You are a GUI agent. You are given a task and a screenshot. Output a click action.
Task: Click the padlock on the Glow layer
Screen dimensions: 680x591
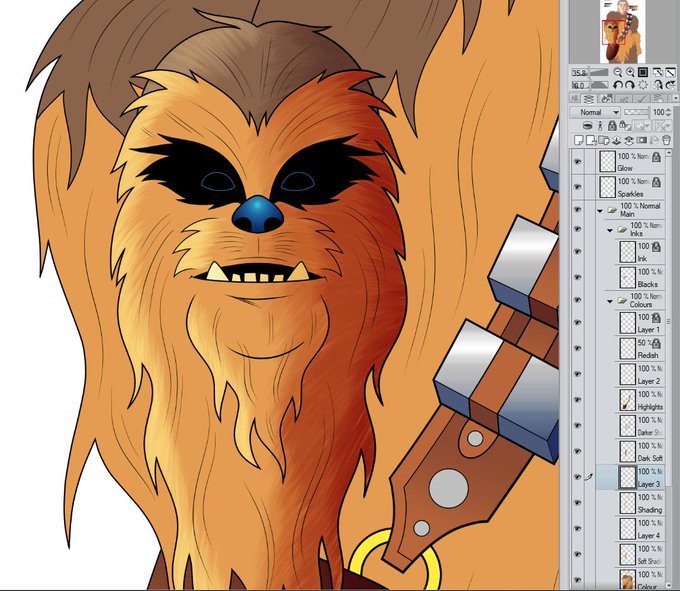pyautogui.click(x=657, y=157)
